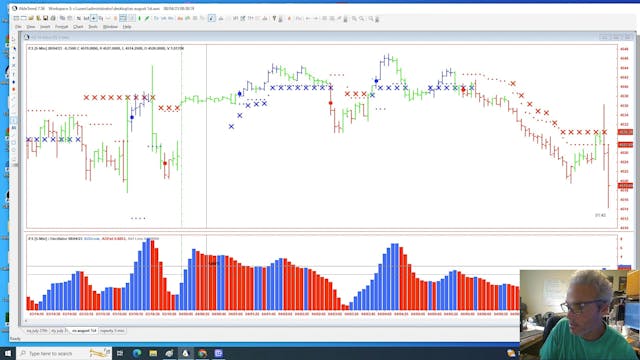Click the Windows search box in taskbar

point(64,353)
